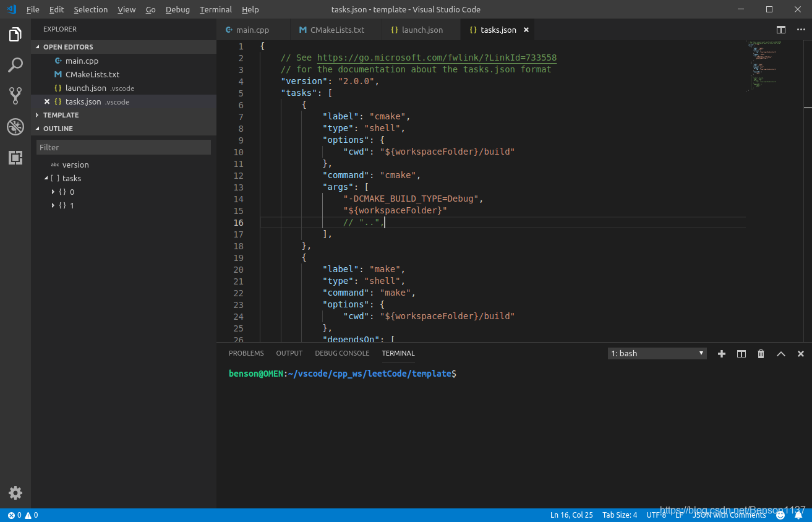812x522 pixels.
Task: Kill the terminal with trash icon
Action: [x=761, y=354]
